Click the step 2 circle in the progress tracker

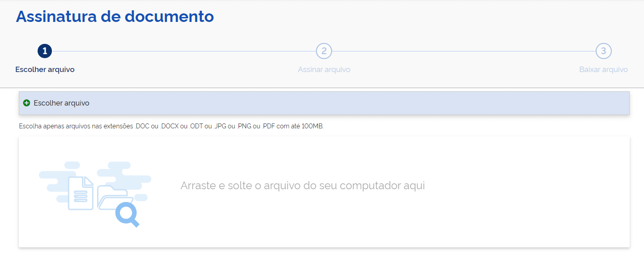point(324,51)
